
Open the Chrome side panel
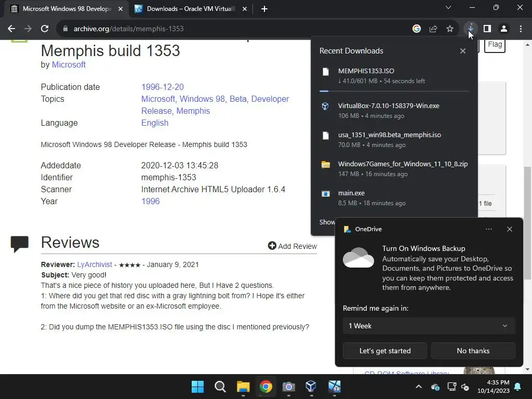[x=487, y=29]
